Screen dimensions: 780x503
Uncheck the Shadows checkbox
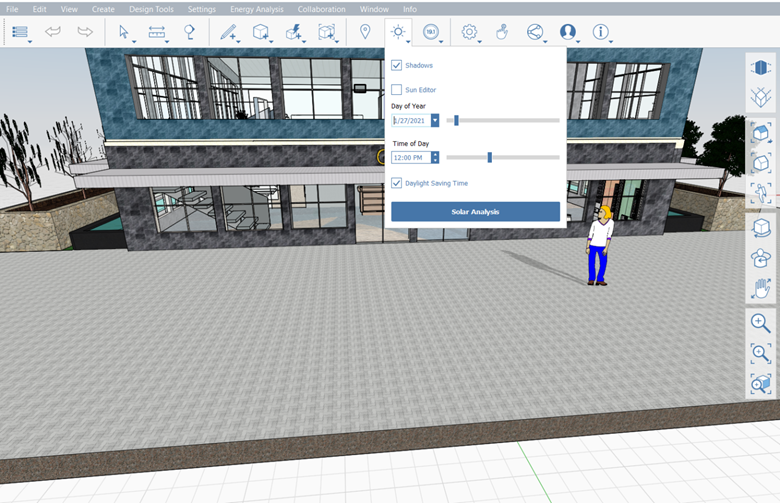click(396, 65)
